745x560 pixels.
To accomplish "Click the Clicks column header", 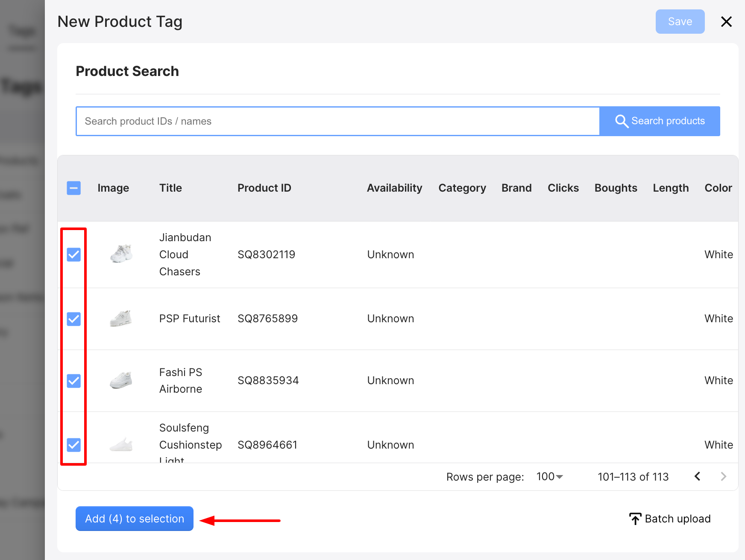I will pyautogui.click(x=563, y=188).
